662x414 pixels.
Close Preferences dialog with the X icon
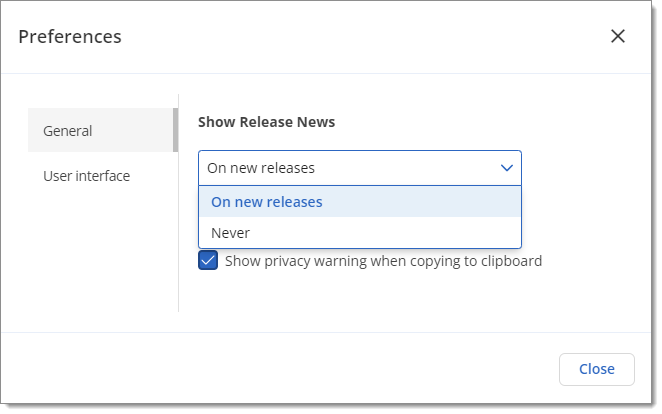tap(618, 36)
